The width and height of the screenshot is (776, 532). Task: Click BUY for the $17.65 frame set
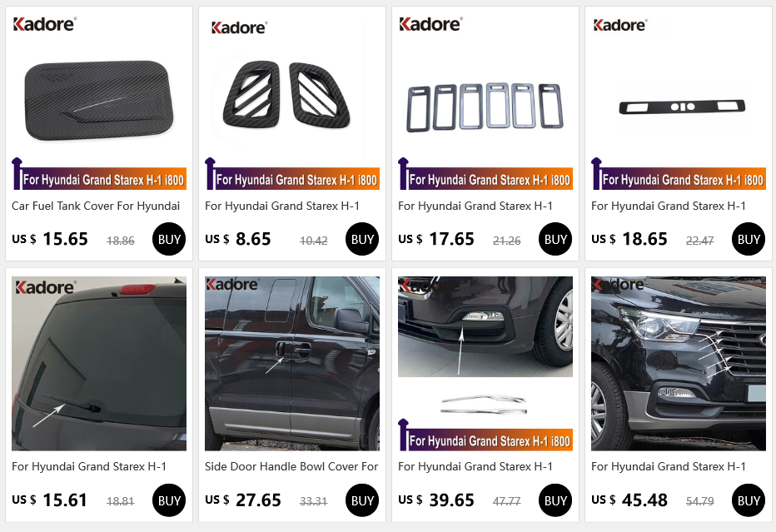click(x=555, y=239)
